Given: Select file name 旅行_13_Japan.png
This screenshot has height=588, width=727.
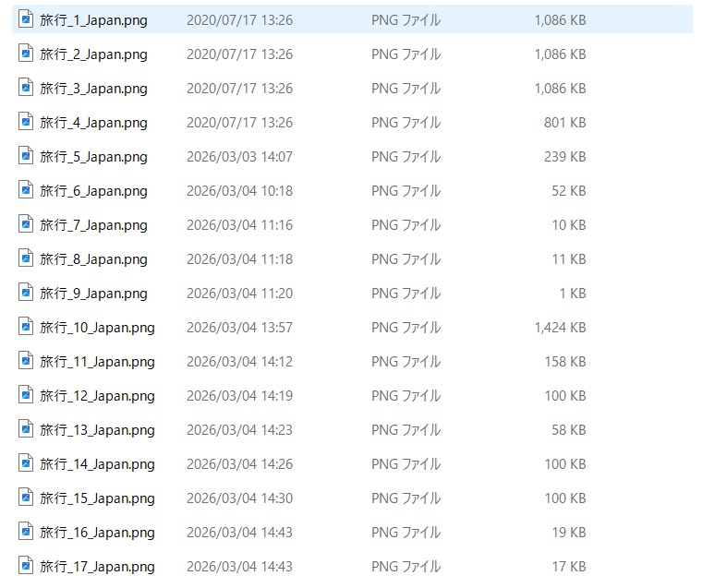Looking at the screenshot, I should [97, 430].
